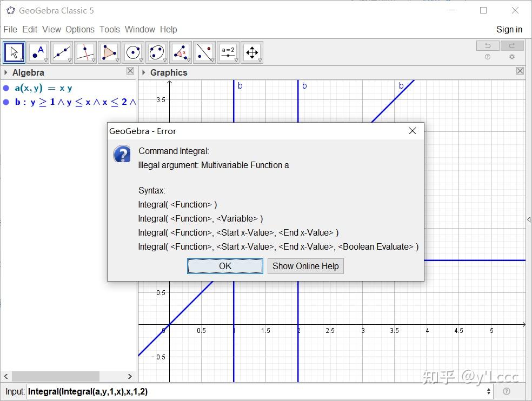
Task: Expand the Algebra style bar triangle
Action: [6, 72]
